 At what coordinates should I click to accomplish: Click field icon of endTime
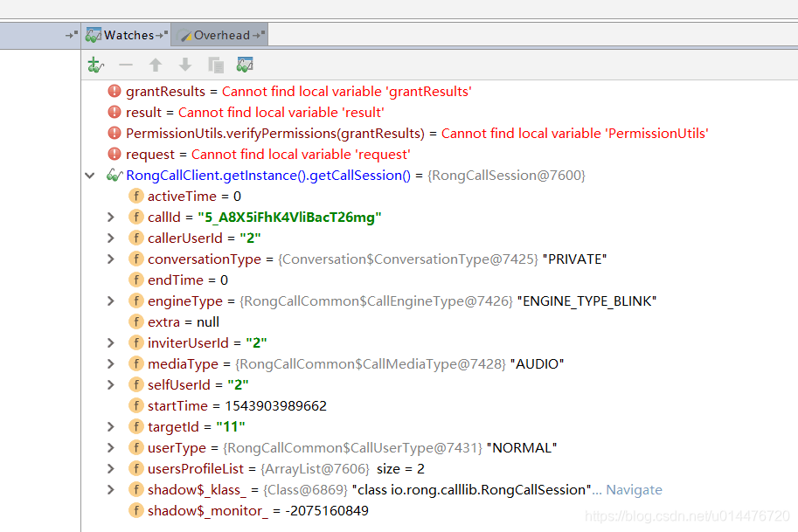(135, 280)
